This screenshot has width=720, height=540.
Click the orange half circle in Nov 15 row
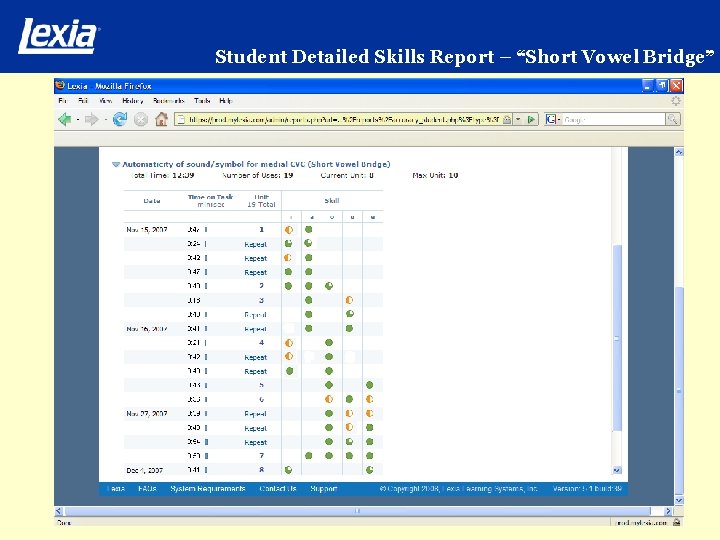point(289,230)
